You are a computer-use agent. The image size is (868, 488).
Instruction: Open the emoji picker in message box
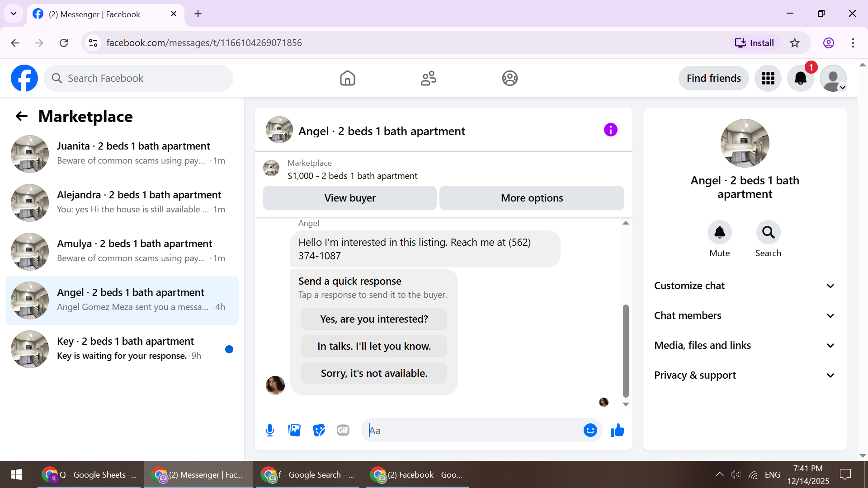590,430
